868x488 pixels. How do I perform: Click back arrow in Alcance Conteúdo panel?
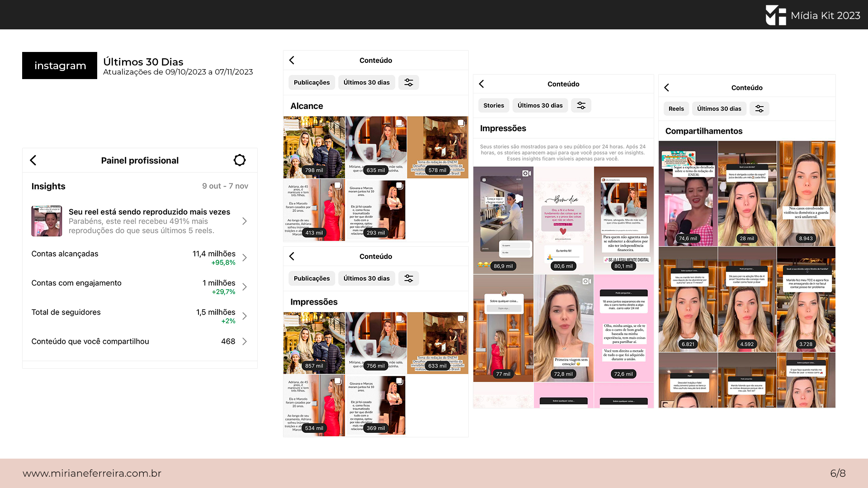pos(292,60)
